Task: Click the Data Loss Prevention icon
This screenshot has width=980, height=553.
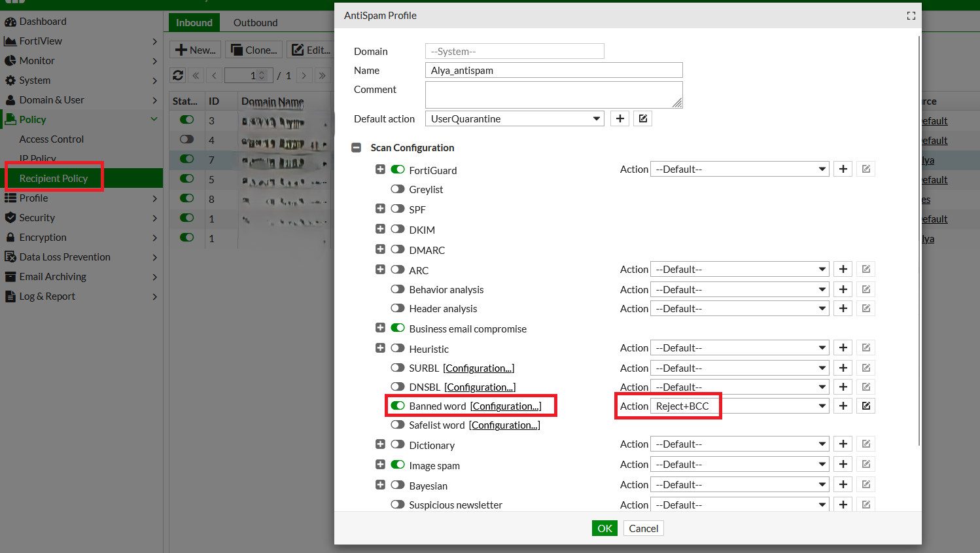Action: click(x=10, y=257)
